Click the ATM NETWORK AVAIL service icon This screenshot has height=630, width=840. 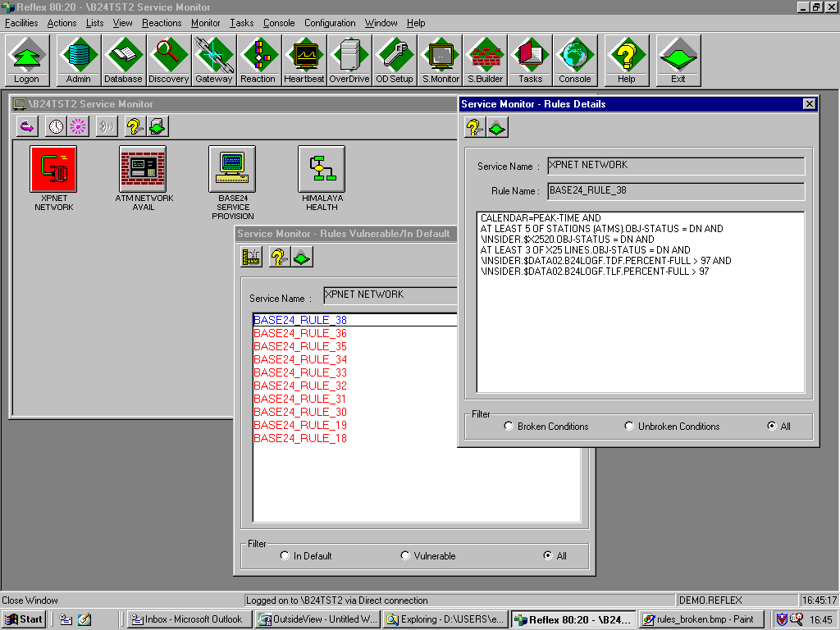click(x=143, y=169)
